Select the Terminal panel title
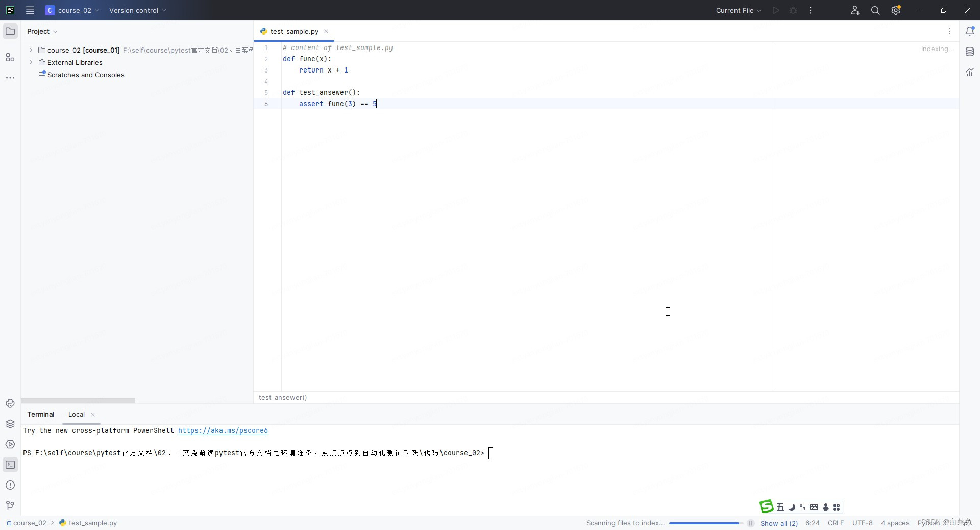This screenshot has width=980, height=530. (x=41, y=414)
